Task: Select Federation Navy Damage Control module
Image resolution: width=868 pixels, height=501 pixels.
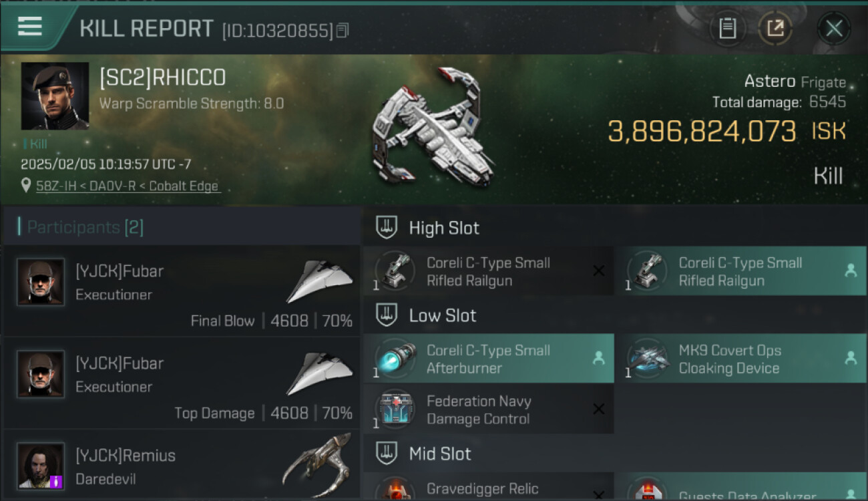Action: pyautogui.click(x=488, y=409)
